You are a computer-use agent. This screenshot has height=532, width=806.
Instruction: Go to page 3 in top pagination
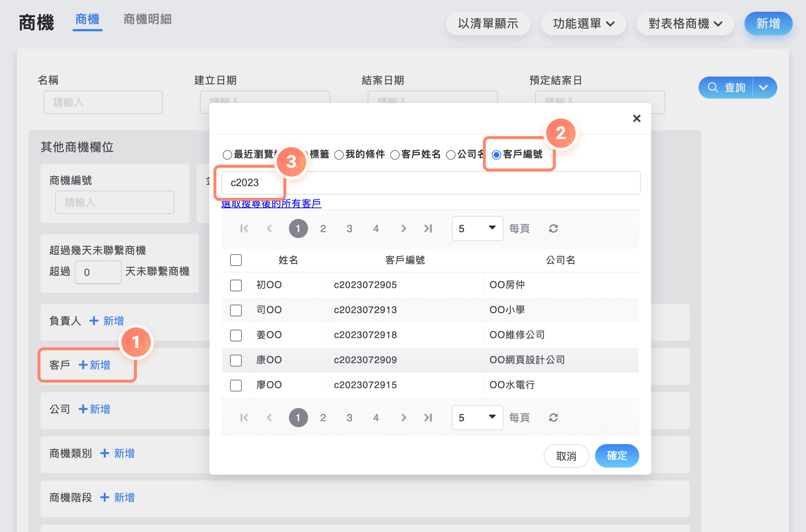click(x=349, y=228)
